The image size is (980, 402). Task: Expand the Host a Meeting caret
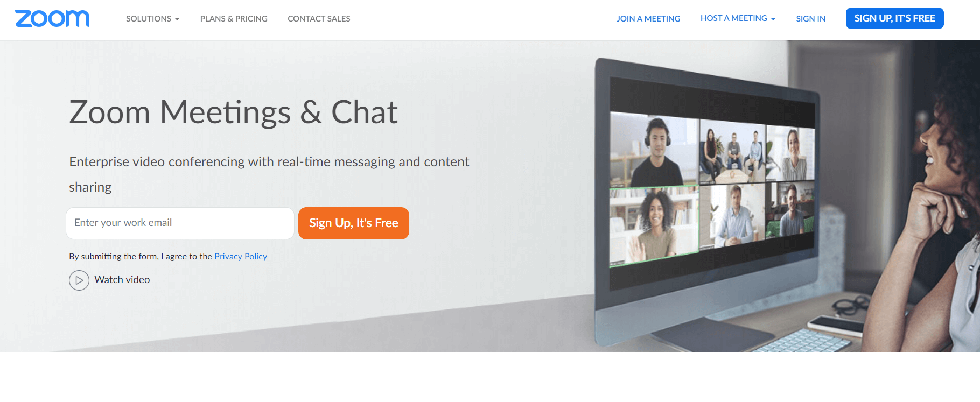coord(773,19)
